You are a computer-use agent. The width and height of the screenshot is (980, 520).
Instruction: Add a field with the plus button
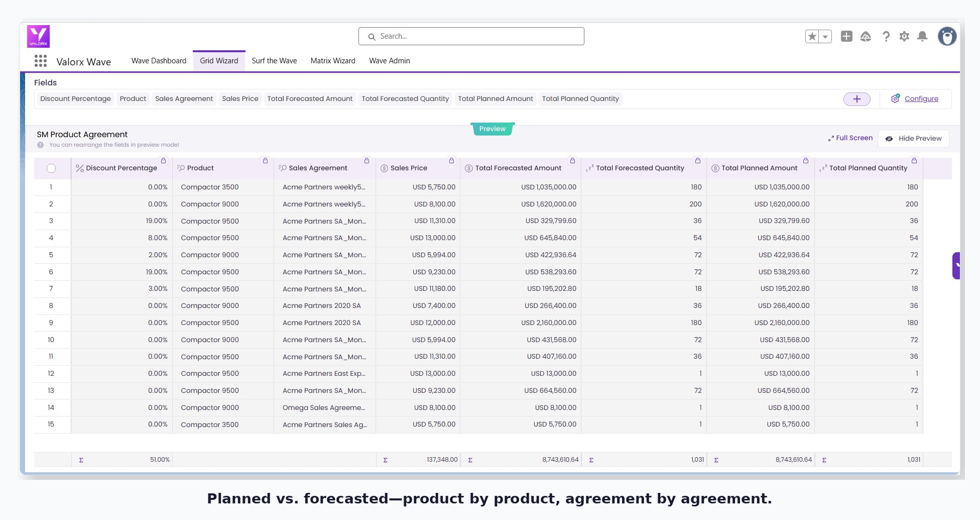[857, 99]
